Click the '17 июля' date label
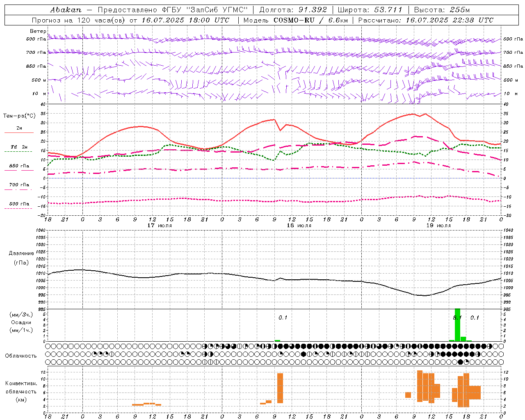This screenshot has height=420, width=525. point(160,226)
